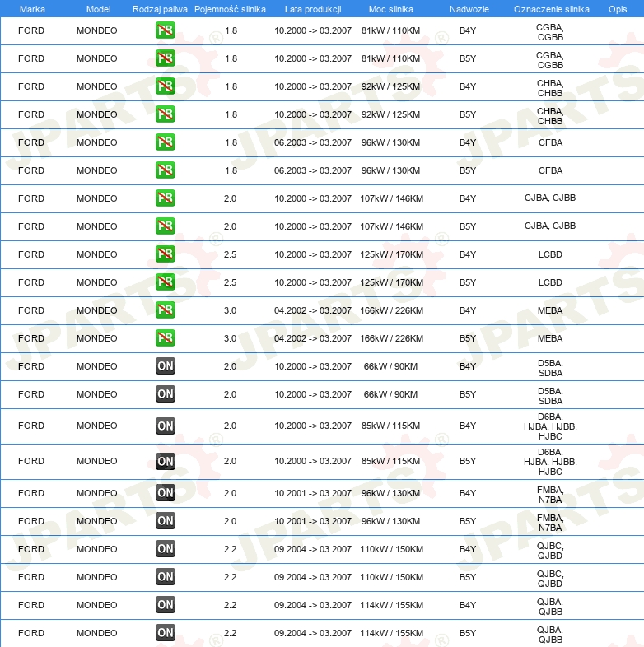Select '81kW / 110KM' in B5Y row

pyautogui.click(x=390, y=58)
